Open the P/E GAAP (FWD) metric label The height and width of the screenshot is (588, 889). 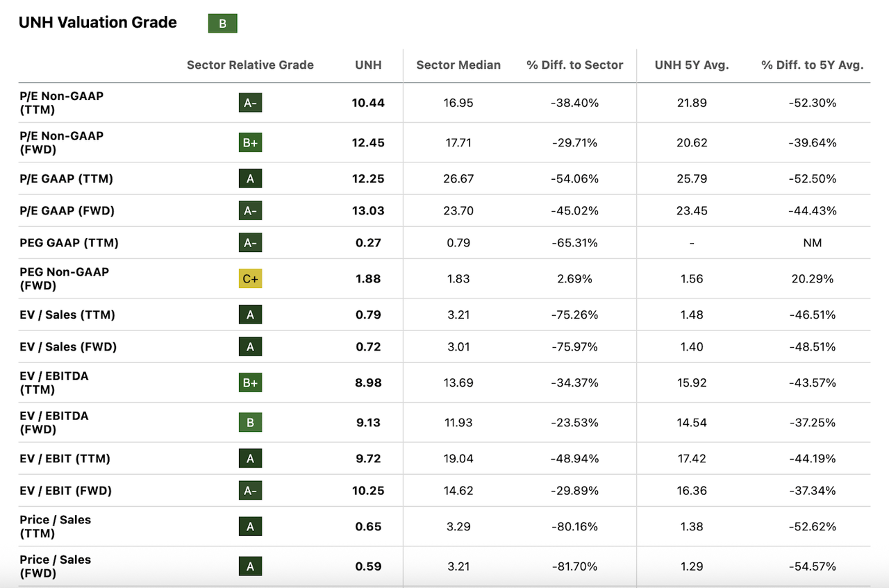pos(67,211)
